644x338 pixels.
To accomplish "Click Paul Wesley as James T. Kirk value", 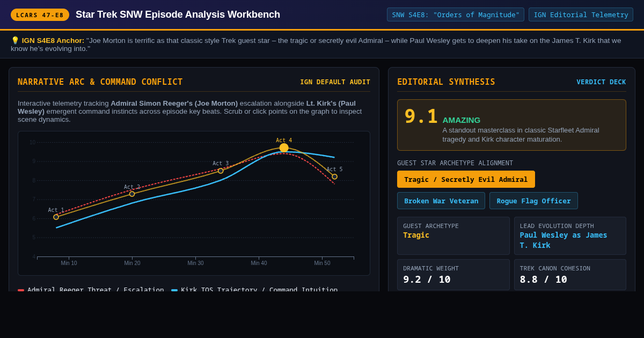I will click(563, 240).
